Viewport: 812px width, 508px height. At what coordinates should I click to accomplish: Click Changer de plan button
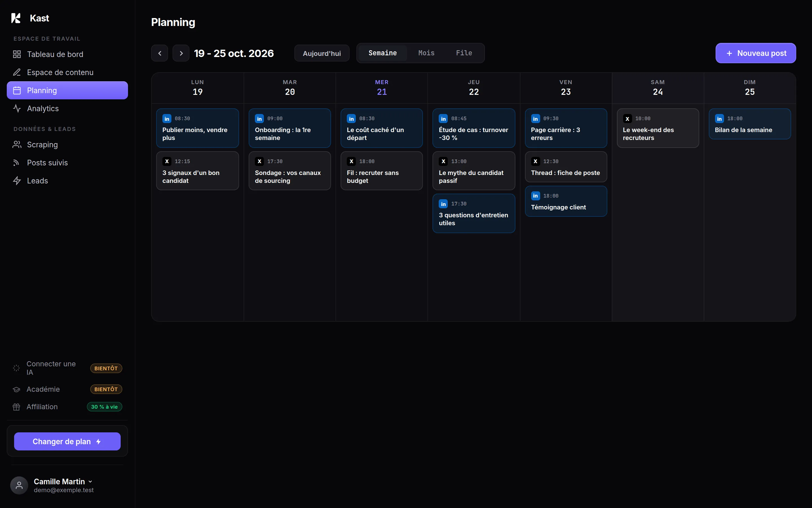click(67, 441)
